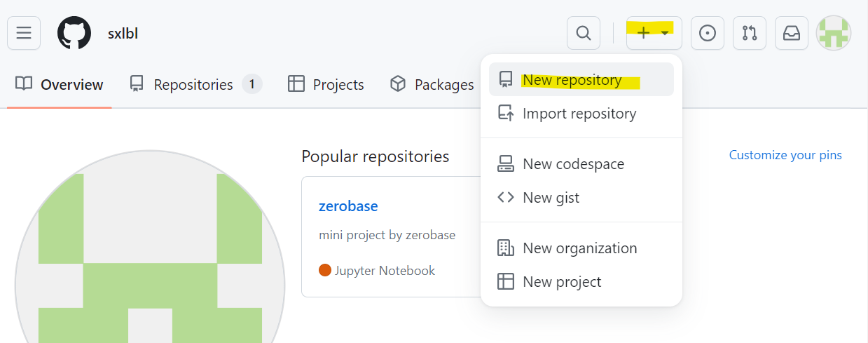Select New codespace menu entry
Viewport: 868px width, 343px height.
click(573, 164)
